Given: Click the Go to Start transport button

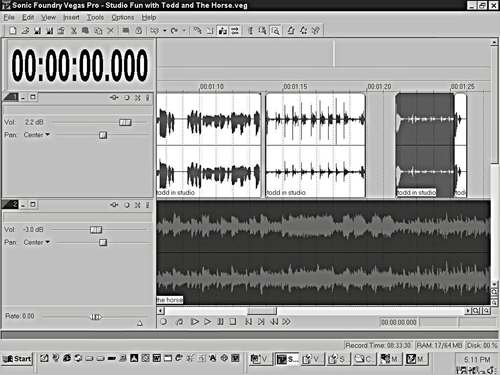Looking at the screenshot, I should 248,322.
